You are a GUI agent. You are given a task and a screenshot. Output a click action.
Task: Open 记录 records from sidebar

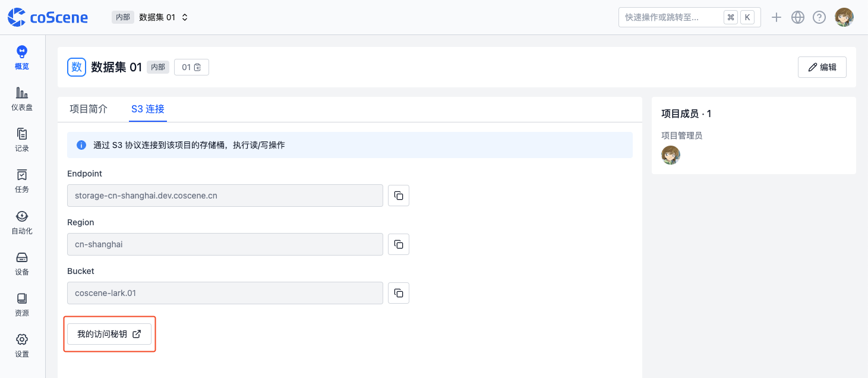tap(22, 140)
